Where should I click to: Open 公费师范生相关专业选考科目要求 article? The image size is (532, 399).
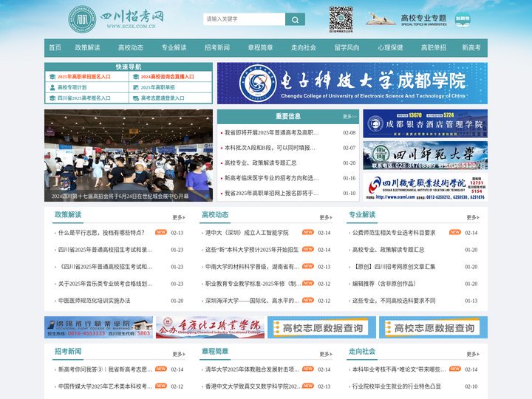pyautogui.click(x=394, y=233)
